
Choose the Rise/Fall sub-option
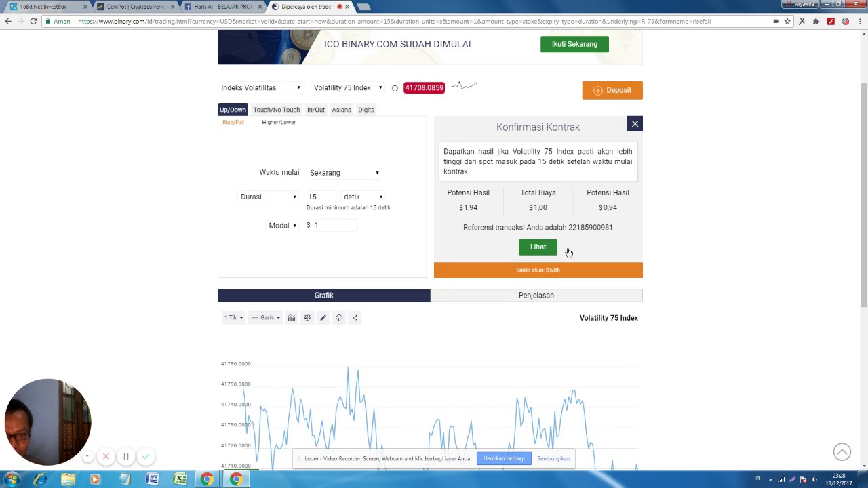point(233,122)
